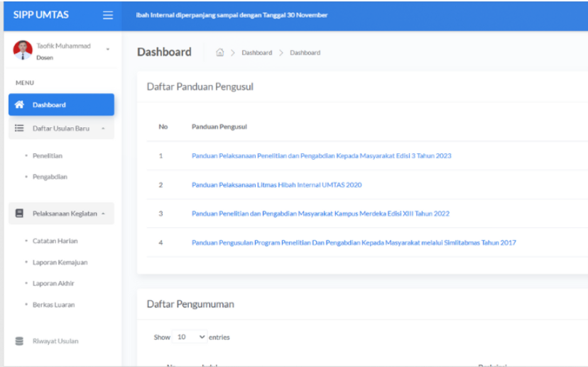
Task: Click the Dosen role label
Action: (x=45, y=57)
